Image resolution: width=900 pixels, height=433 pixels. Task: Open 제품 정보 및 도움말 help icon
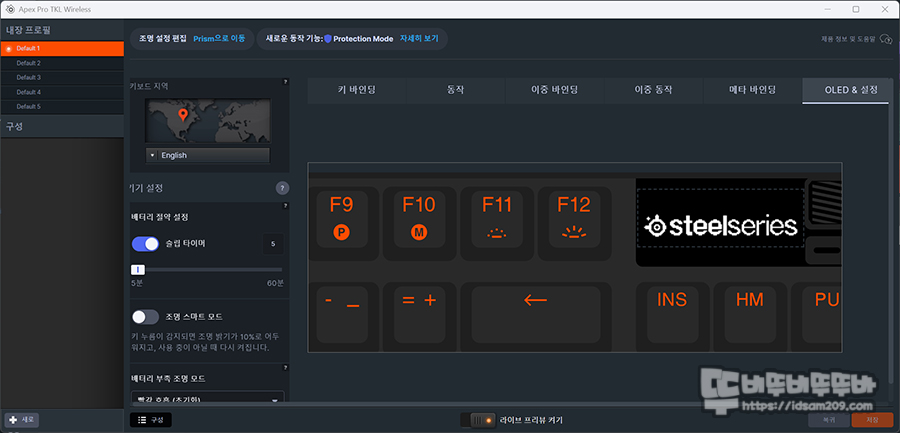(885, 40)
